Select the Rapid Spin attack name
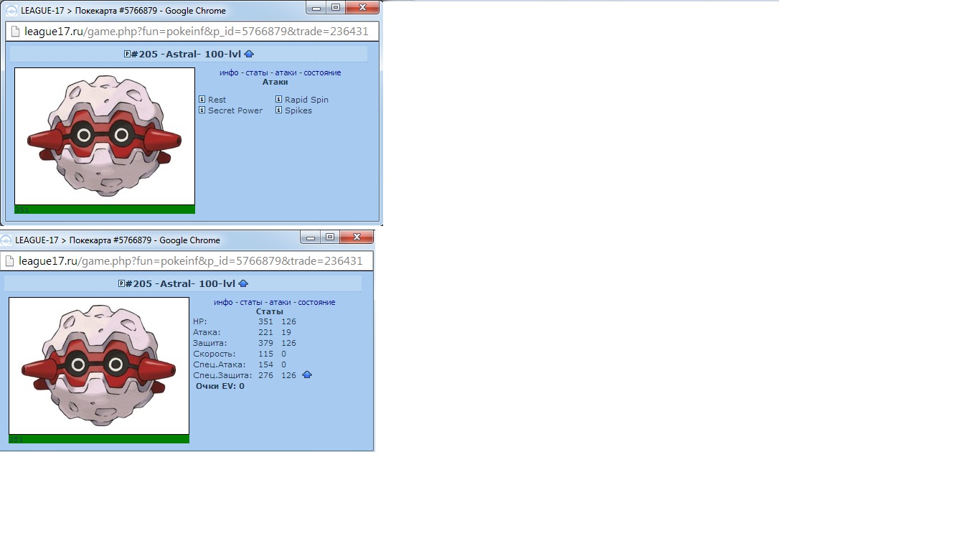The height and width of the screenshot is (551, 980). point(306,100)
